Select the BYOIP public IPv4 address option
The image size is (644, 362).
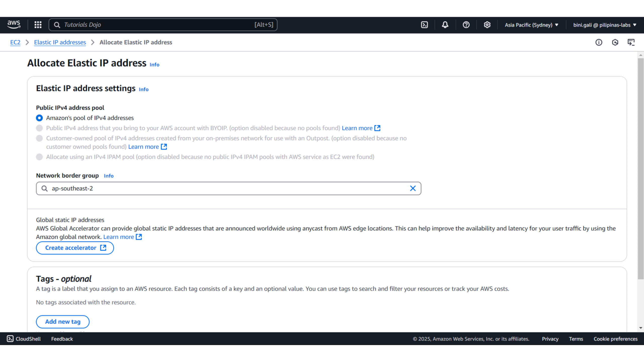tap(39, 128)
